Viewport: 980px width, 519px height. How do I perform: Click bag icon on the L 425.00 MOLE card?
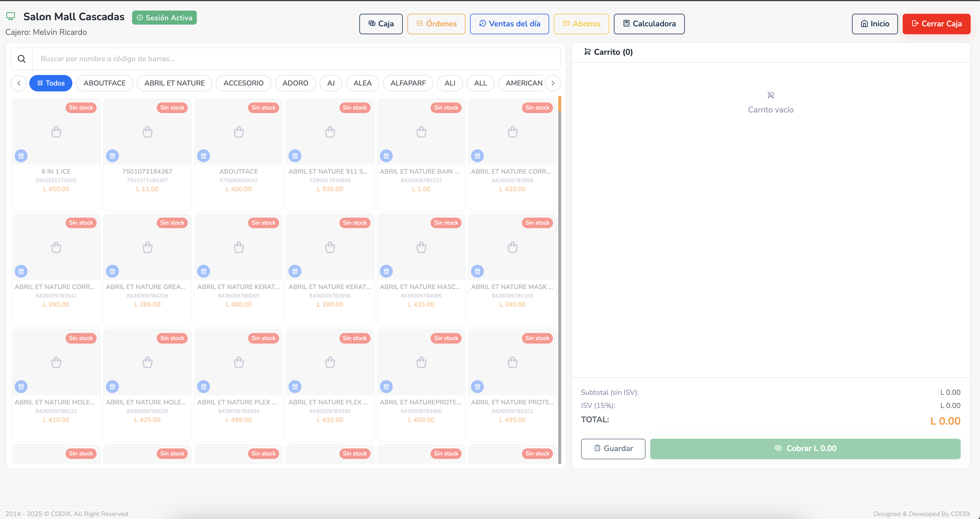click(148, 363)
